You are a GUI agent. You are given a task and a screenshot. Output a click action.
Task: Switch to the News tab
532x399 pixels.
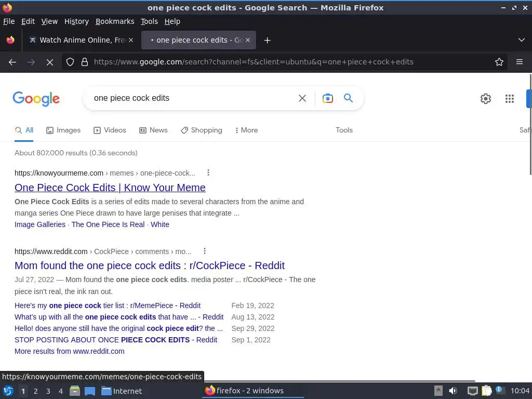(153, 130)
